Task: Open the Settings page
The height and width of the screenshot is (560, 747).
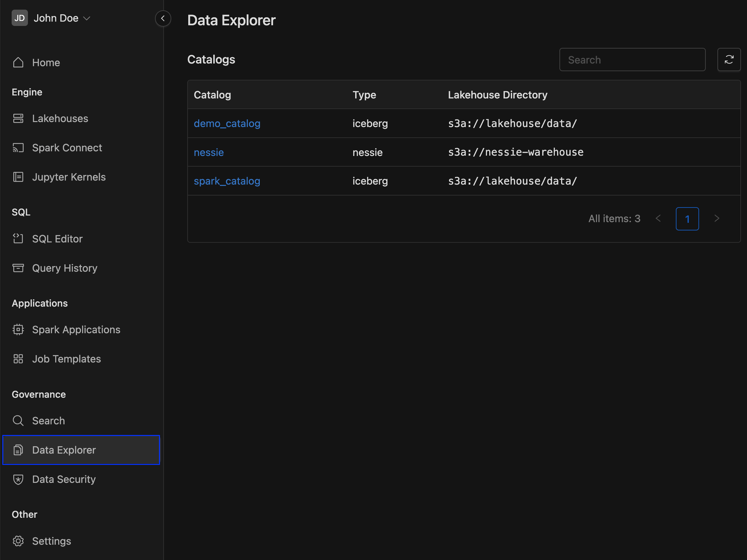Action: [x=52, y=541]
